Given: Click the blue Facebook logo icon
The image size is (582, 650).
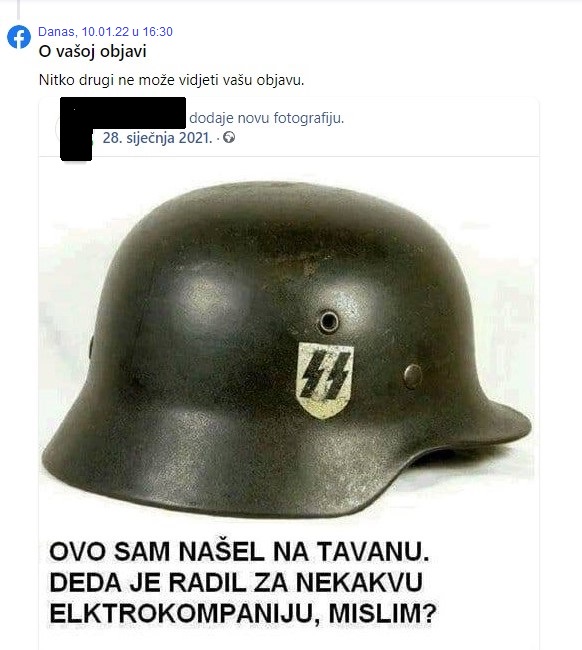Looking at the screenshot, I should (19, 37).
